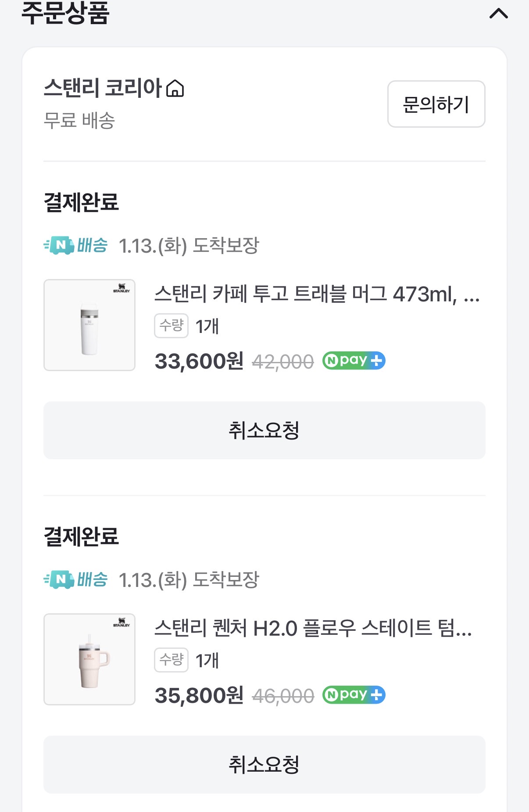Open the white travel mug thumbnail

click(89, 325)
